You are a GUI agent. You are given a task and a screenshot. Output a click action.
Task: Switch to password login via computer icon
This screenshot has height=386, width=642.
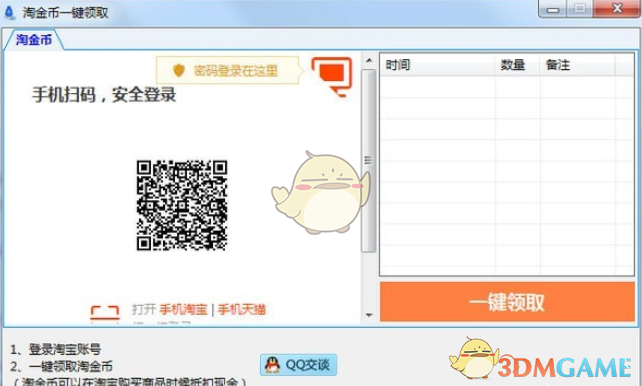332,77
